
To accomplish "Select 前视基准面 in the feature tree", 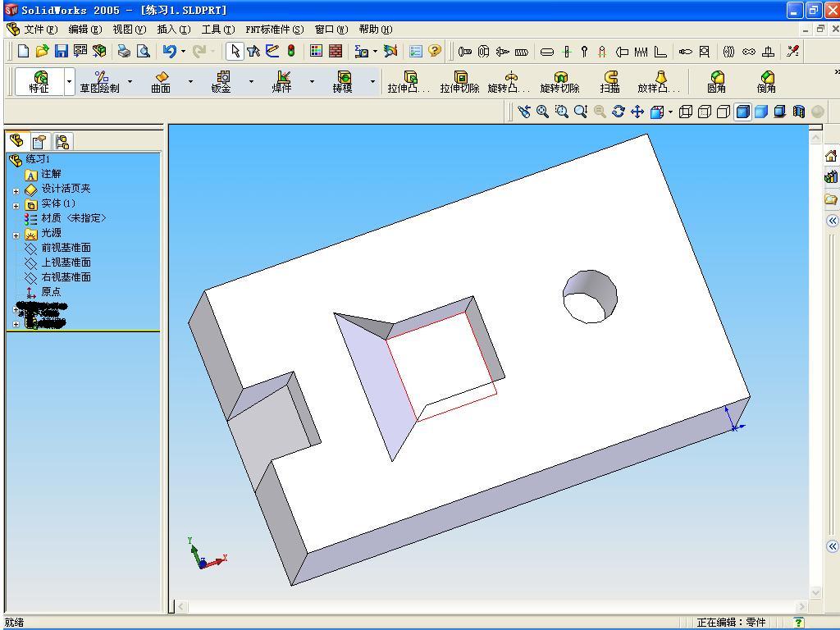I will [x=66, y=248].
